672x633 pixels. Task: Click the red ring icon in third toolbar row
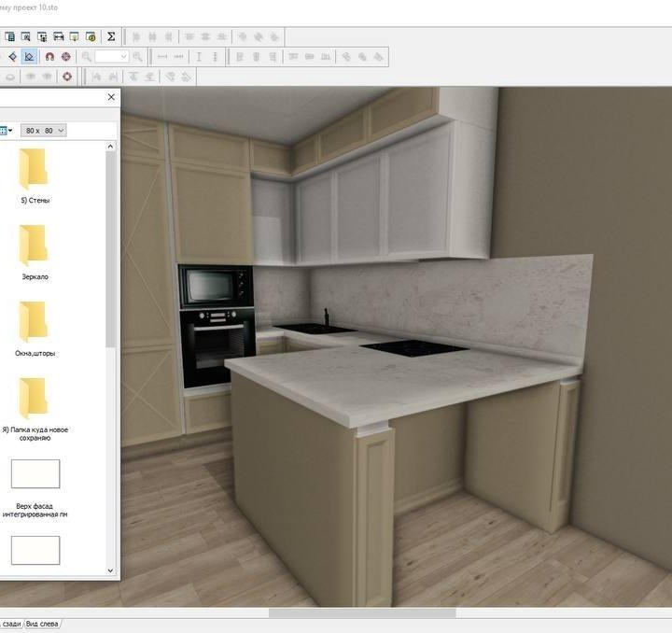tap(67, 77)
